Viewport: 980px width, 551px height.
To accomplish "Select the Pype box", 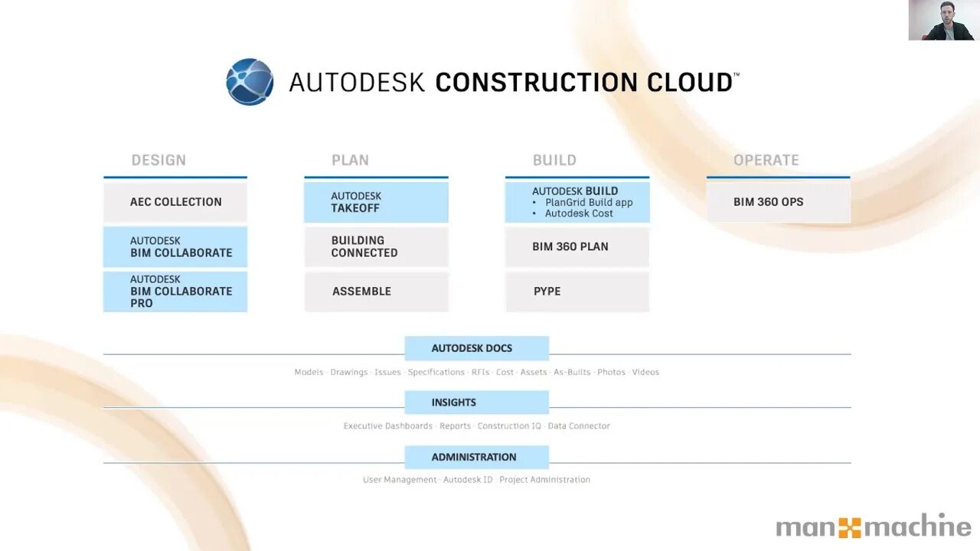I will click(577, 292).
